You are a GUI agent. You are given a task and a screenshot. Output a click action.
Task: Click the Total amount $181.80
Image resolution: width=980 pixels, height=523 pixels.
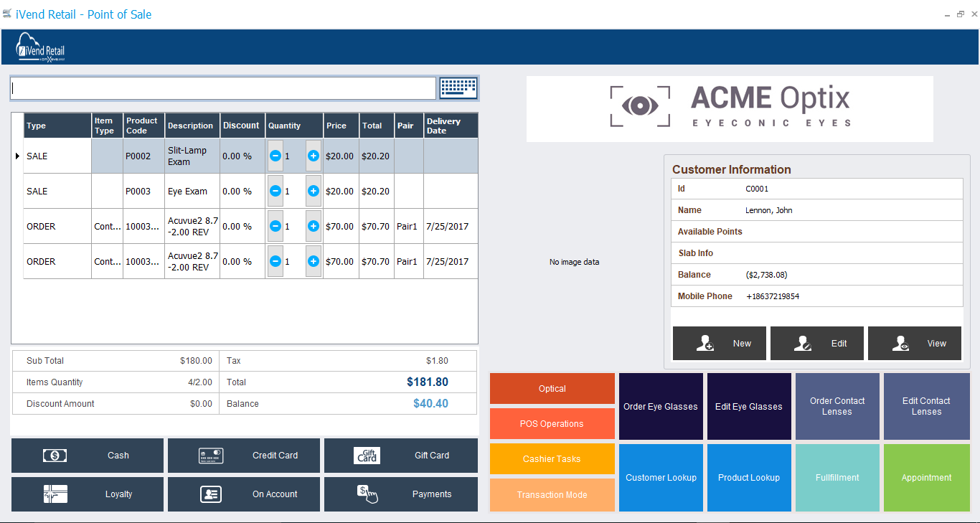point(428,382)
